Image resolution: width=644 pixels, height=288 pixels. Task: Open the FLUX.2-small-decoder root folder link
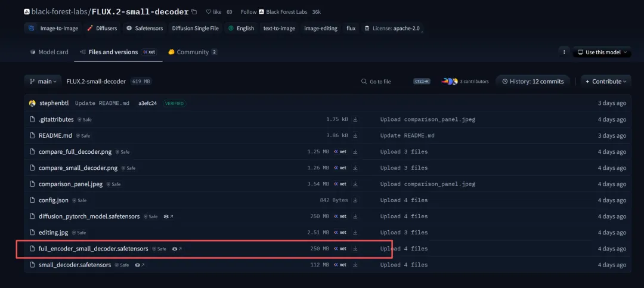96,81
